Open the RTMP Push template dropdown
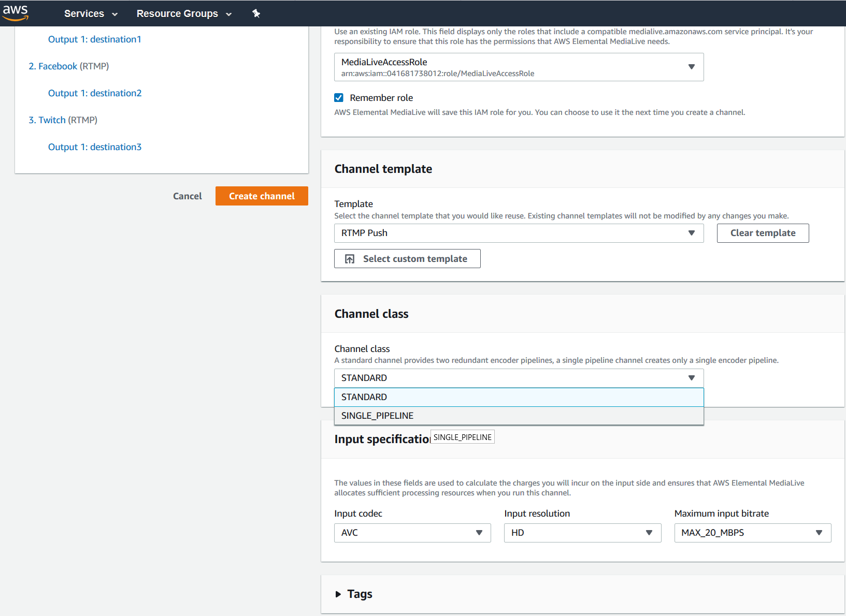Screen dimensions: 846x616 pyautogui.click(x=519, y=233)
